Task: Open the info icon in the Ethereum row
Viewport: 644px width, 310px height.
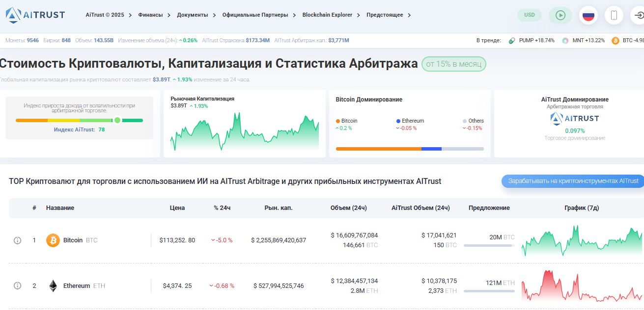Action: click(x=17, y=285)
